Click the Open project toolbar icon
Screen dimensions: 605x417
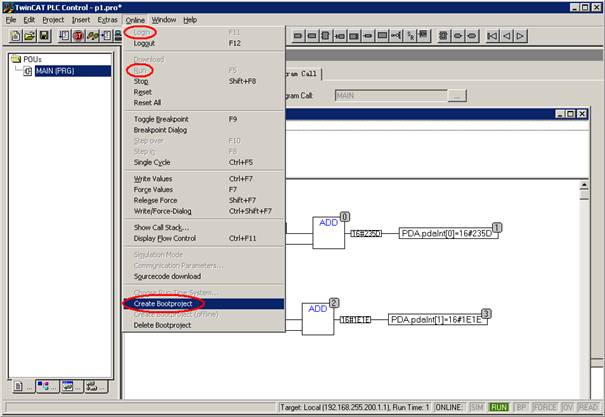click(28, 36)
